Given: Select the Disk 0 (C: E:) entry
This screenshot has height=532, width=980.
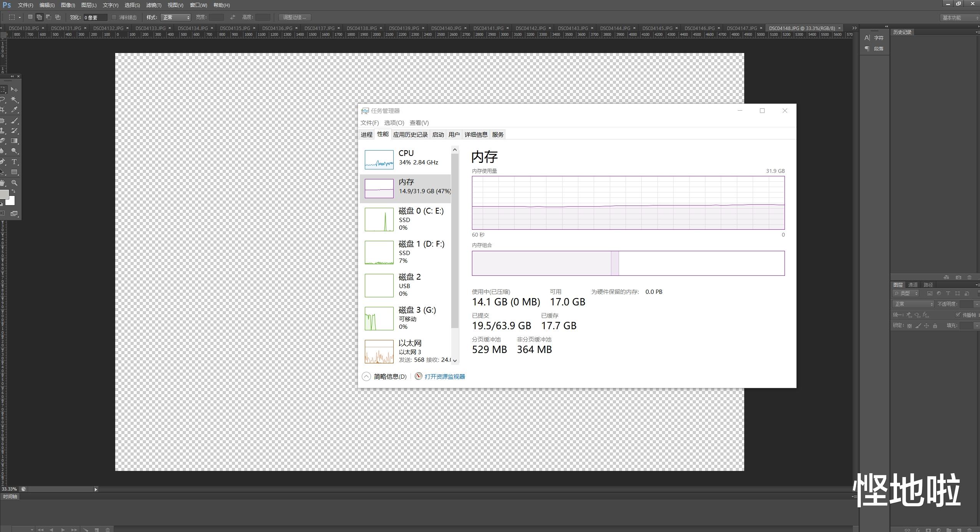Looking at the screenshot, I should pyautogui.click(x=406, y=219).
